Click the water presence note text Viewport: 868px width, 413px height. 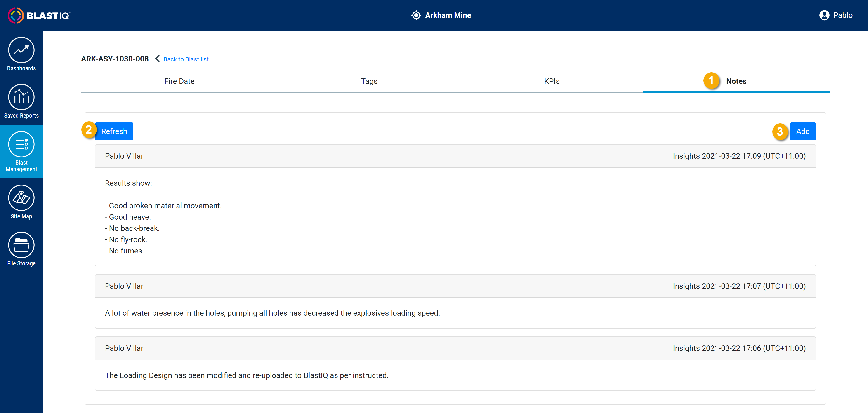click(x=272, y=313)
